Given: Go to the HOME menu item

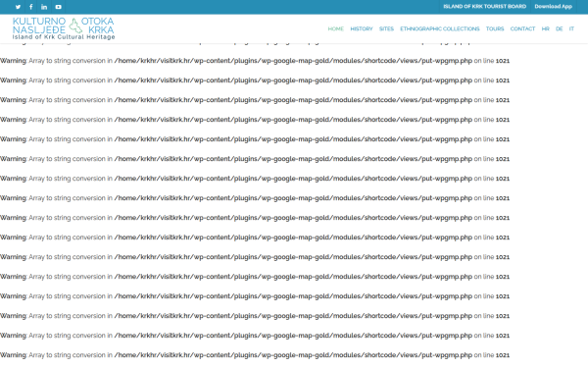Looking at the screenshot, I should (335, 28).
